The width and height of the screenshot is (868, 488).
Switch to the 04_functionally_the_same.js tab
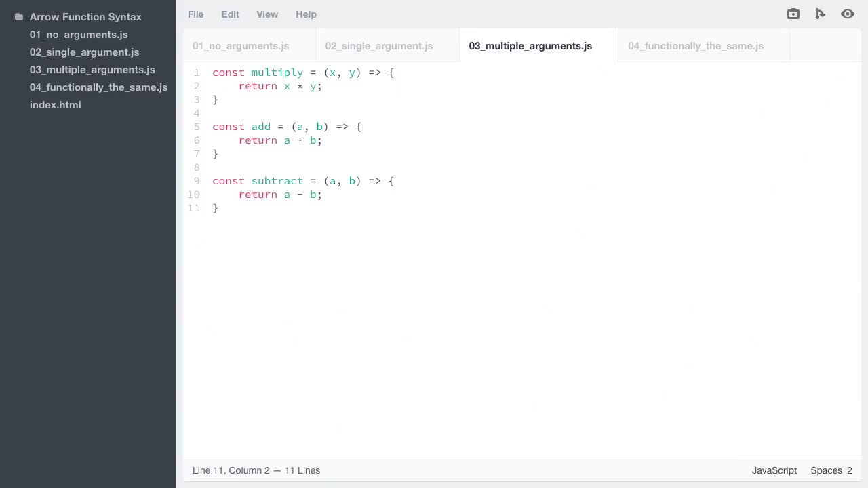pos(696,46)
